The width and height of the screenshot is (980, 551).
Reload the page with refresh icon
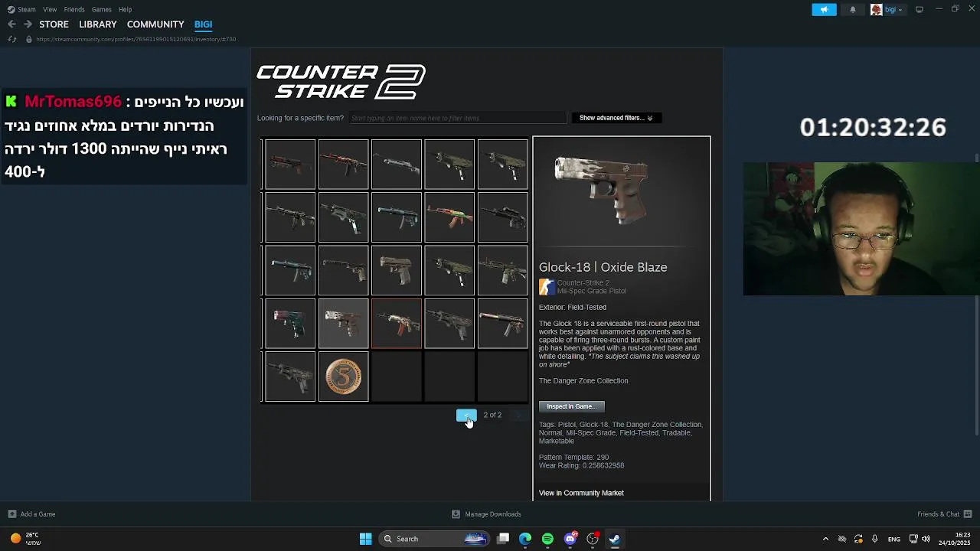pos(11,39)
